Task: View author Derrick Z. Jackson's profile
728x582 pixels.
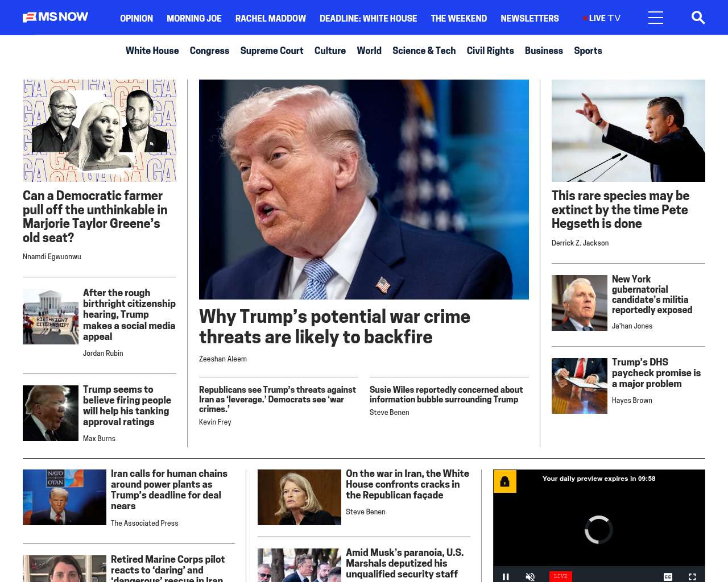Action: click(580, 243)
